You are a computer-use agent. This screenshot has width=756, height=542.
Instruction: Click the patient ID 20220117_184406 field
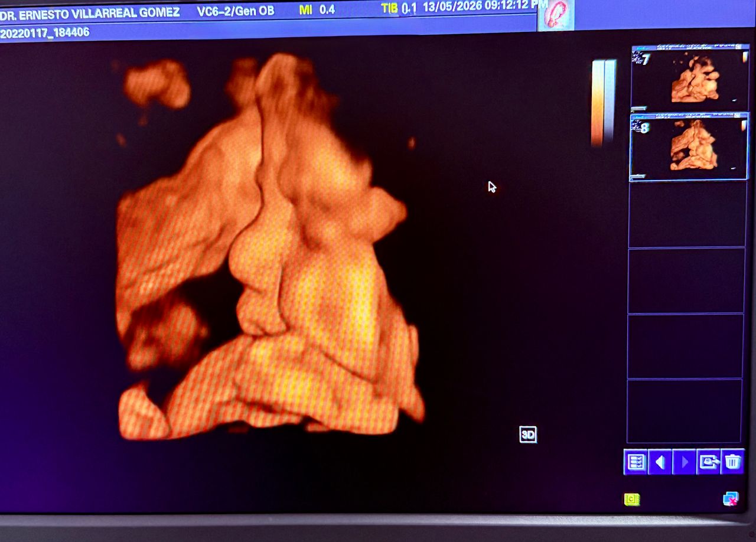click(x=45, y=32)
